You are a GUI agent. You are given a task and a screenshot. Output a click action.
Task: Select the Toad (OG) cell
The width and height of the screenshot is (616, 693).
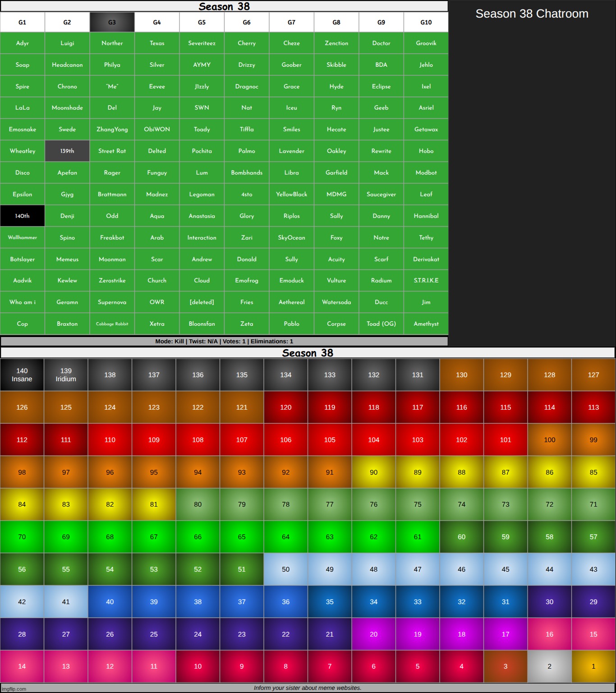[381, 324]
